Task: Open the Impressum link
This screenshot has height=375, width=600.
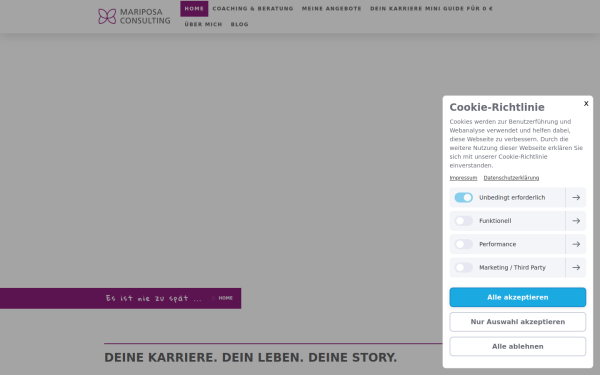Action: tap(463, 178)
